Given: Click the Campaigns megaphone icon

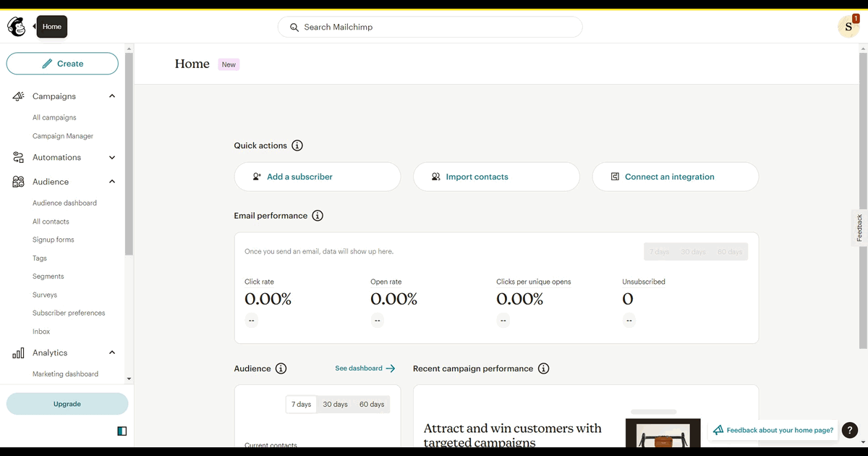Looking at the screenshot, I should click(18, 96).
